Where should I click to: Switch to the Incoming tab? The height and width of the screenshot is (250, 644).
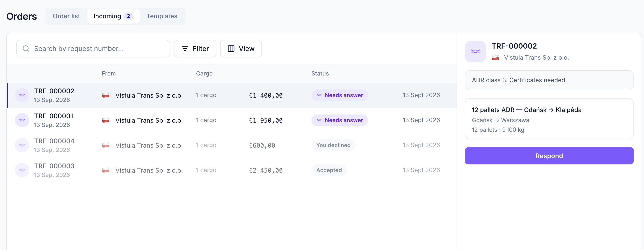(113, 16)
